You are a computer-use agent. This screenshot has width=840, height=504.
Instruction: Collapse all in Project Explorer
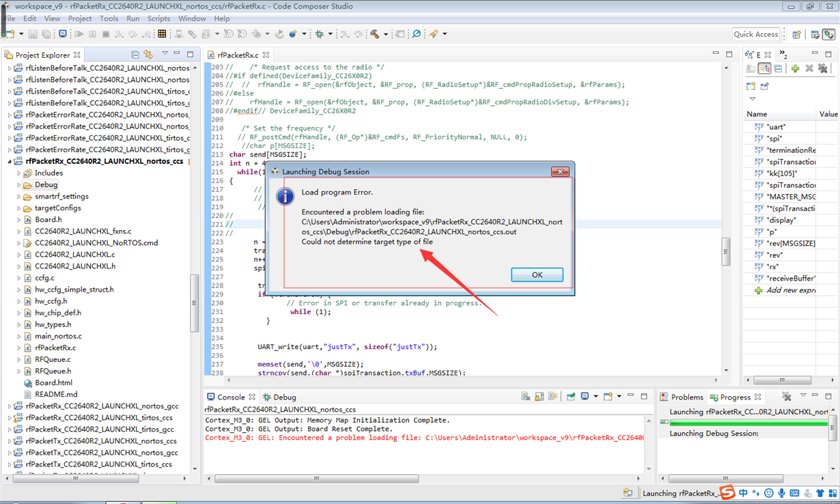point(135,55)
